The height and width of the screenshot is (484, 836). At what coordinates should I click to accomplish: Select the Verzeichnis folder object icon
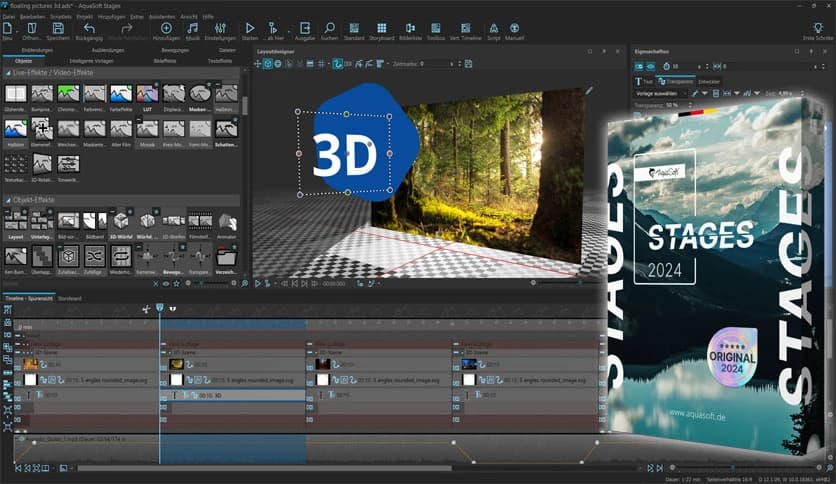tap(227, 256)
